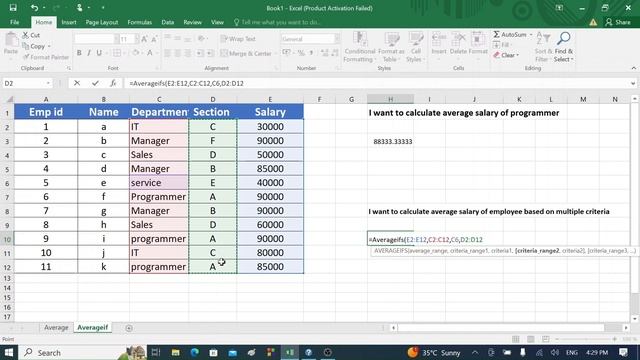The height and width of the screenshot is (360, 640).
Task: Click the activation warning icon
Action: point(593,22)
